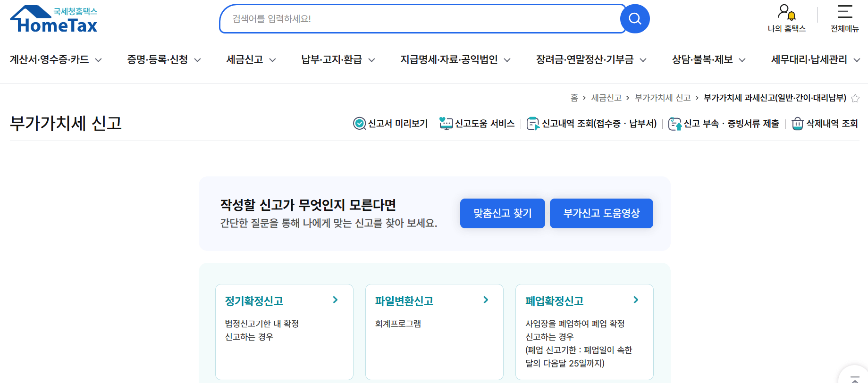Click the 맞춤신고 찾기 button

point(503,213)
